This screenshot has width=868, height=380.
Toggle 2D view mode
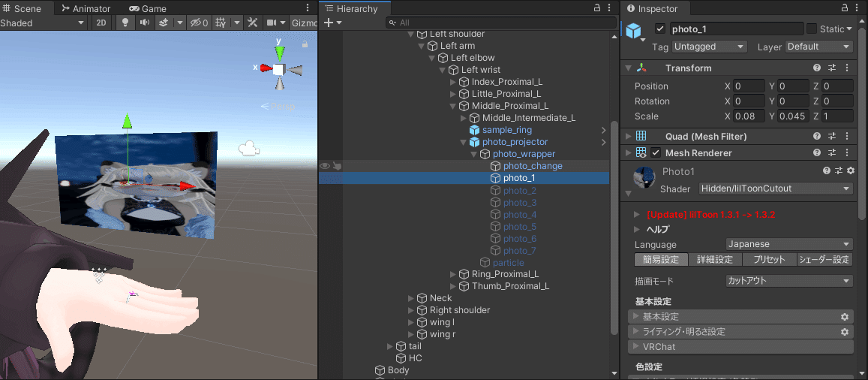(x=101, y=23)
